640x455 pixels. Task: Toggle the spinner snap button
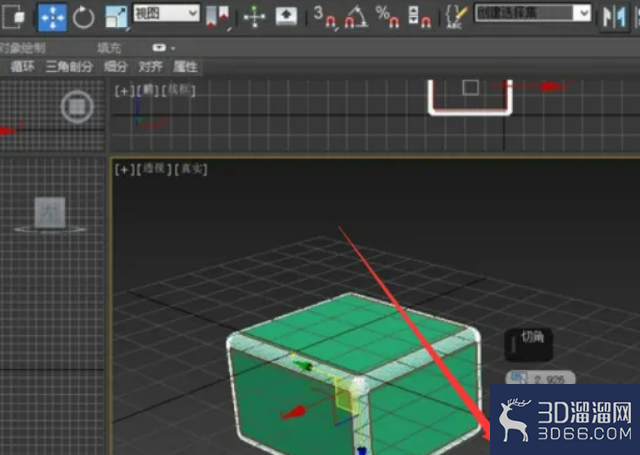pyautogui.click(x=419, y=17)
